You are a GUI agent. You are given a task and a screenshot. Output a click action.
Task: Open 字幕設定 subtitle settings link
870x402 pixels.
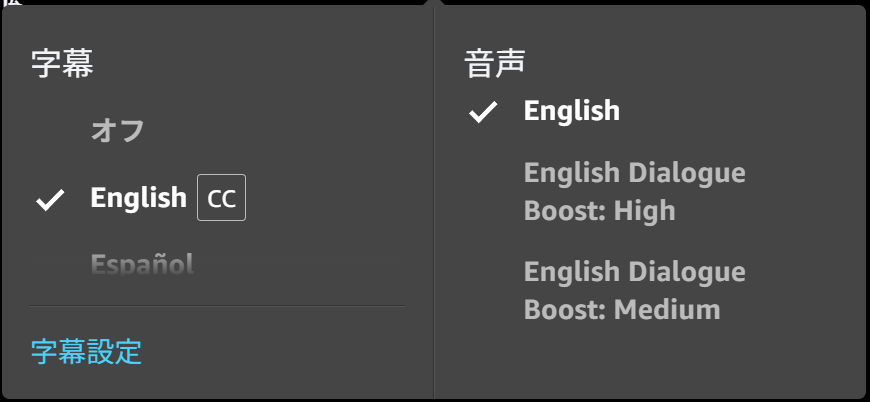click(86, 352)
